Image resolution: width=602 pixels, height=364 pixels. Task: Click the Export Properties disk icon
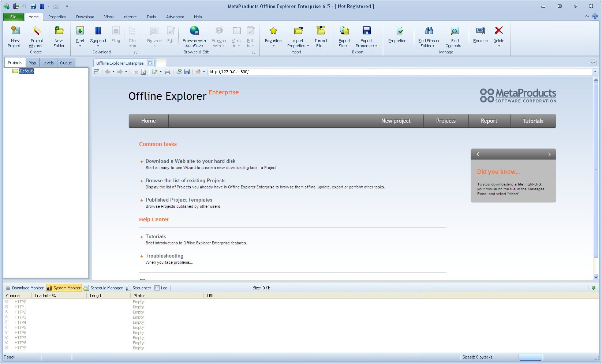pyautogui.click(x=366, y=31)
